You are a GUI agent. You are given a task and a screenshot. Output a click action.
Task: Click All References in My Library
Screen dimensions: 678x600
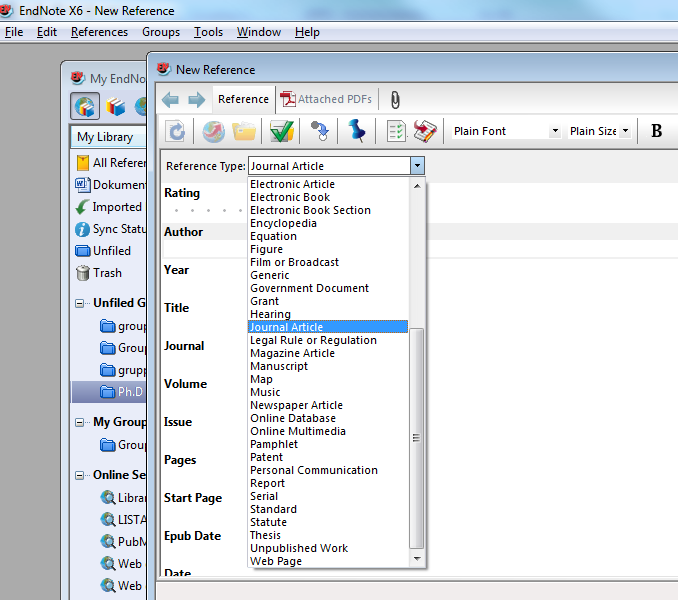tap(111, 163)
